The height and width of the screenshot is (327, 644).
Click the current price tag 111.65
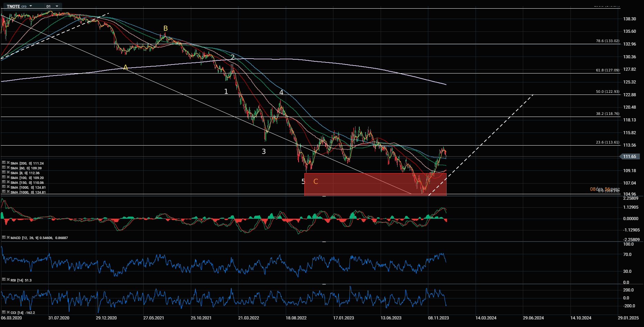630,157
